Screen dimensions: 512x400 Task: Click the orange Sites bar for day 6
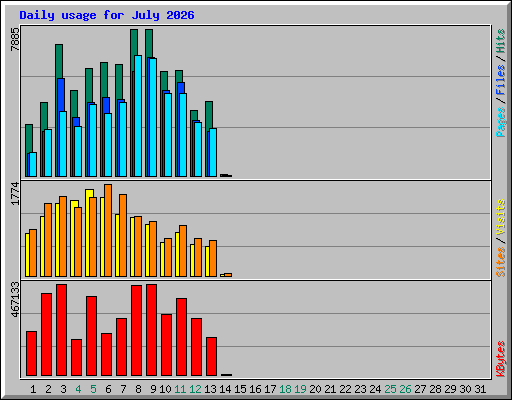[108, 230]
